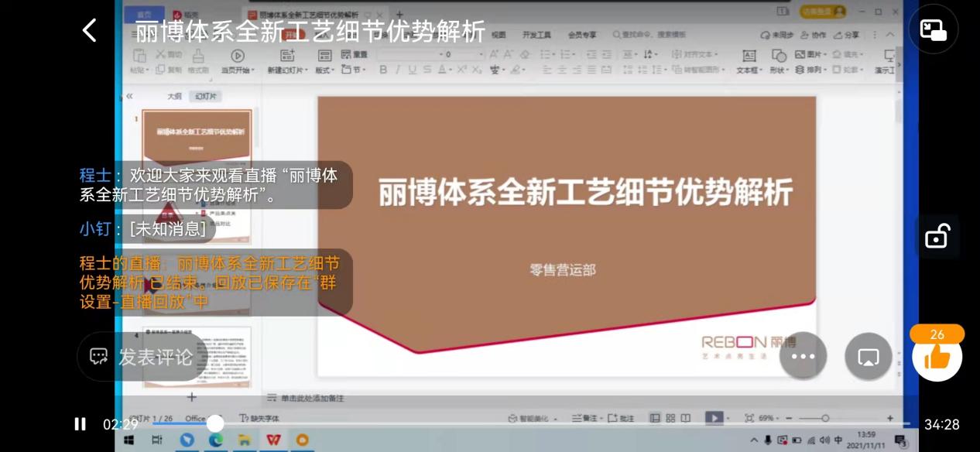Open the 版式 layout dropdown

(324, 70)
